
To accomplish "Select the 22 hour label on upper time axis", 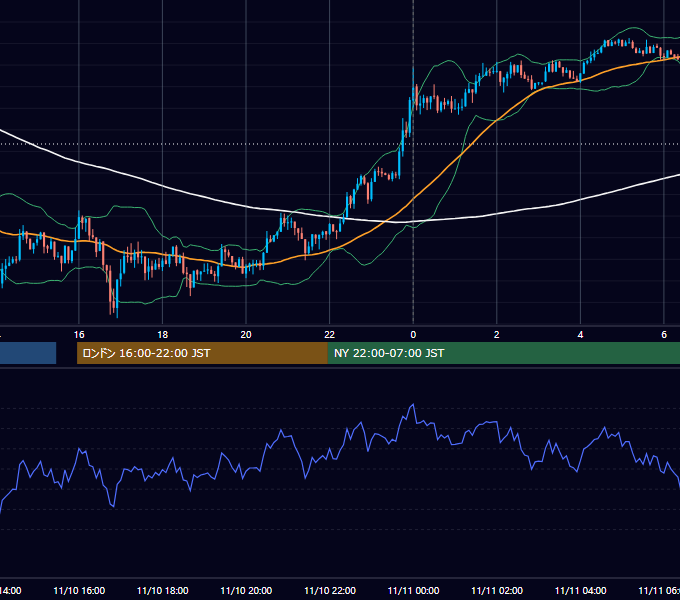I will pos(330,335).
